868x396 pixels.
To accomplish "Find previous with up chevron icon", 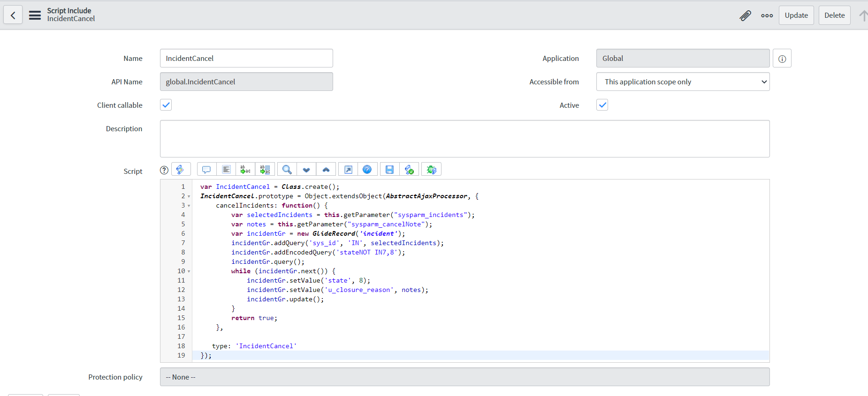I will (326, 170).
